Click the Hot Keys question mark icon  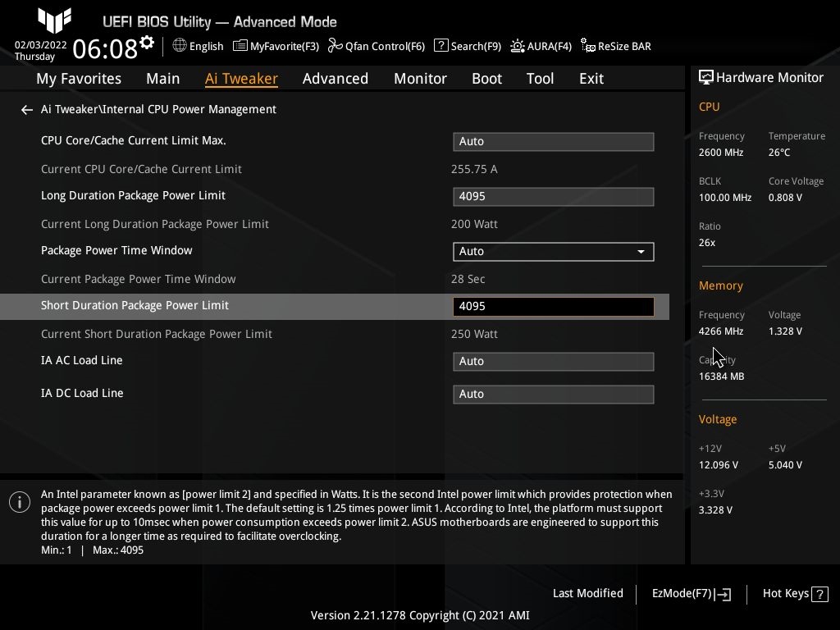click(x=819, y=594)
